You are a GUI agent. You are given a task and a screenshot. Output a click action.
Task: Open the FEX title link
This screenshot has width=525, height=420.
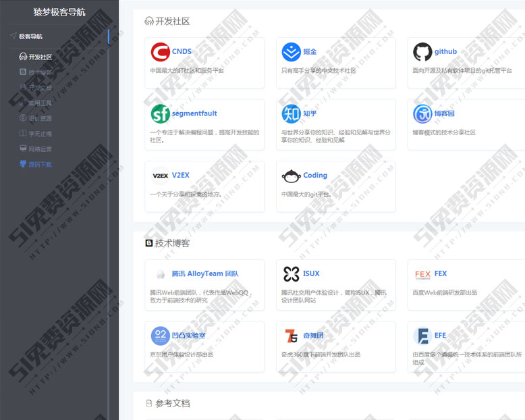point(441,273)
